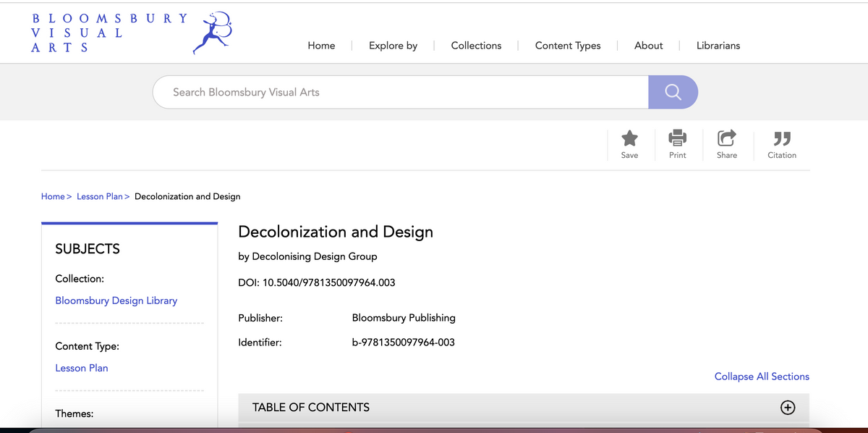This screenshot has height=433, width=868.
Task: Collapse all sections on the page
Action: (761, 377)
